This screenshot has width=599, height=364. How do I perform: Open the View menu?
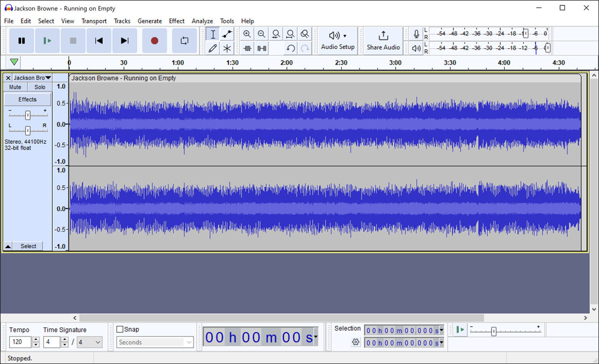67,21
